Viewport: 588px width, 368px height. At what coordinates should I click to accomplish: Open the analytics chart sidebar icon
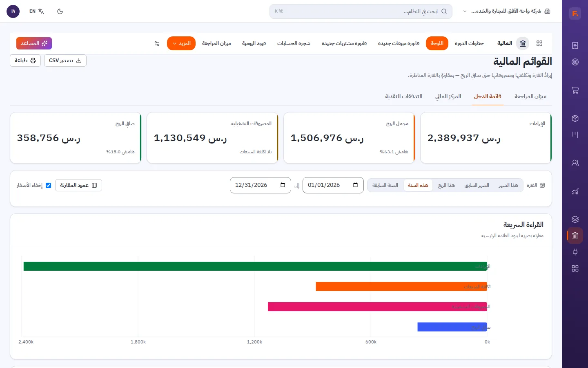coord(575,191)
